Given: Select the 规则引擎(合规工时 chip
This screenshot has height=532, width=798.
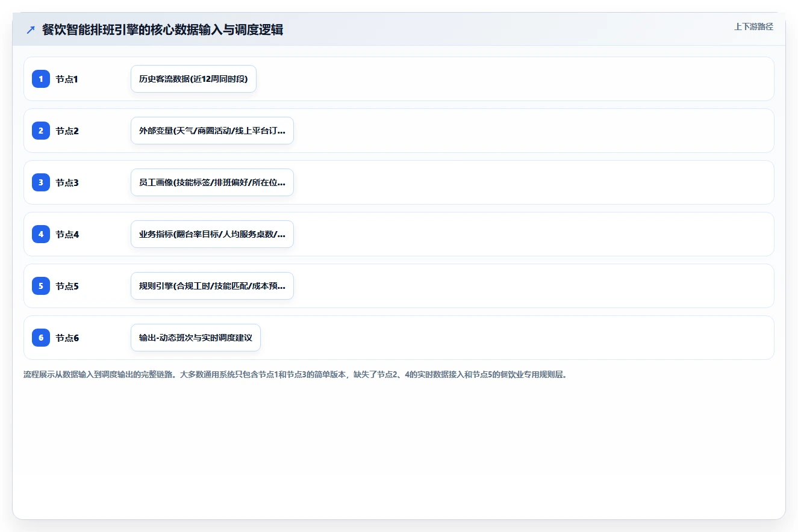Looking at the screenshot, I should point(212,286).
